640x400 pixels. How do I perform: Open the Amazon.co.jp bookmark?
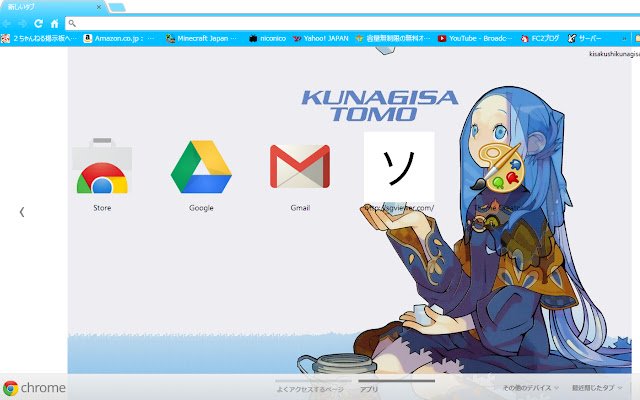(119, 38)
